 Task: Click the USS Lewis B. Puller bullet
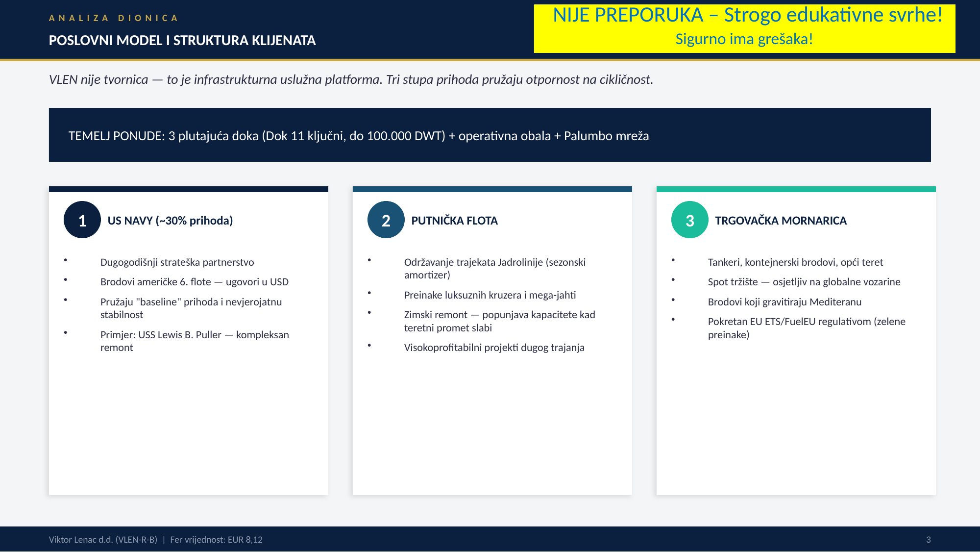(195, 341)
